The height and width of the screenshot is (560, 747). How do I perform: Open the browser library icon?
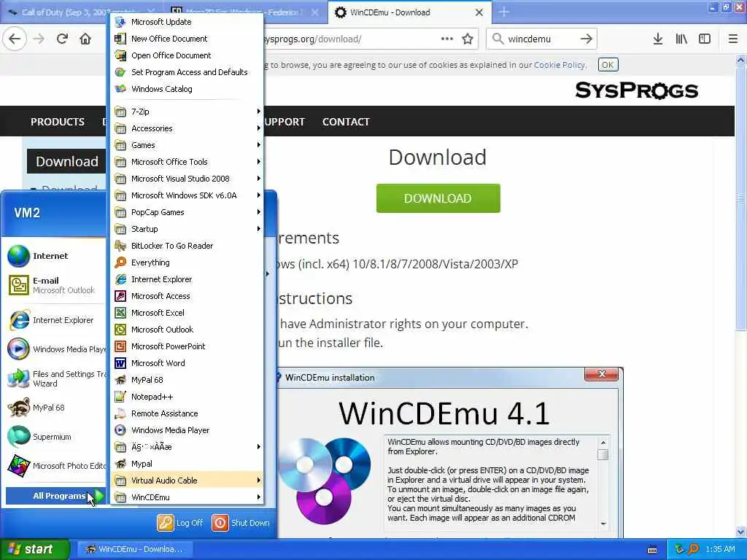[x=681, y=39]
